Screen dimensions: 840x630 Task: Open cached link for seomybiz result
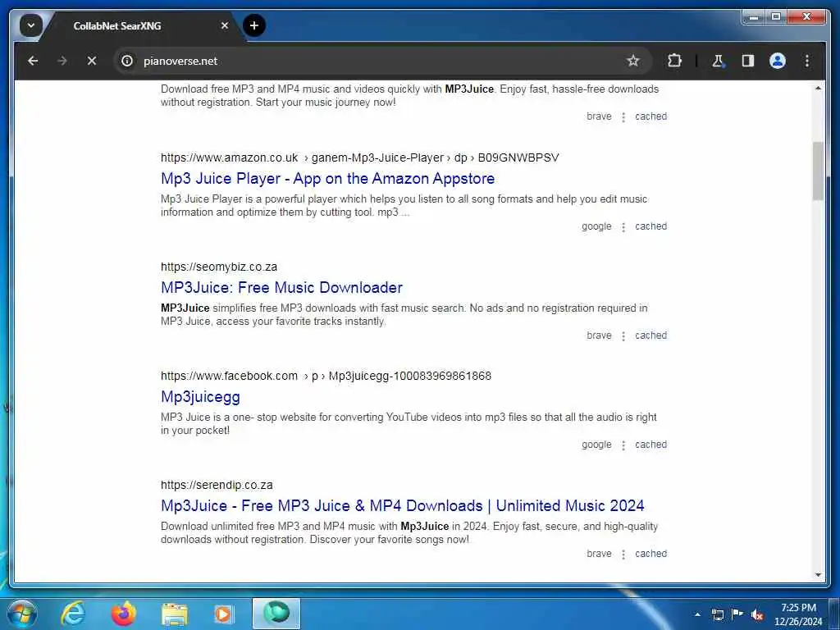coord(651,336)
